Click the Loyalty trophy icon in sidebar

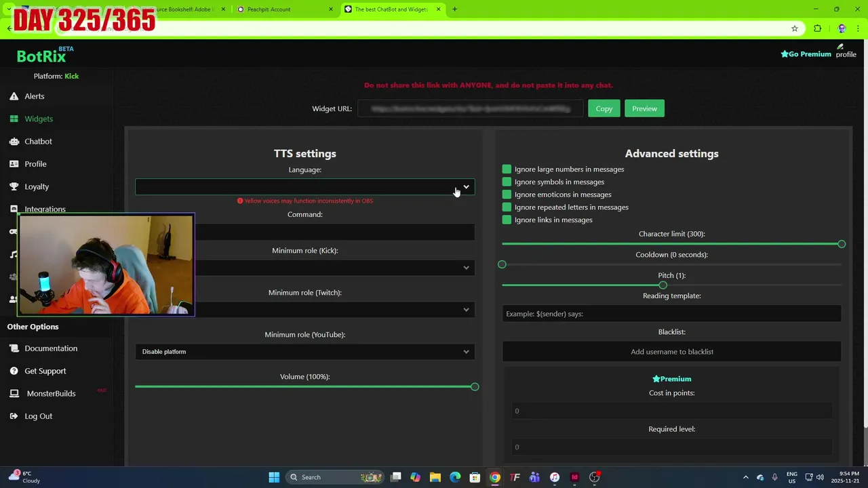pos(14,186)
